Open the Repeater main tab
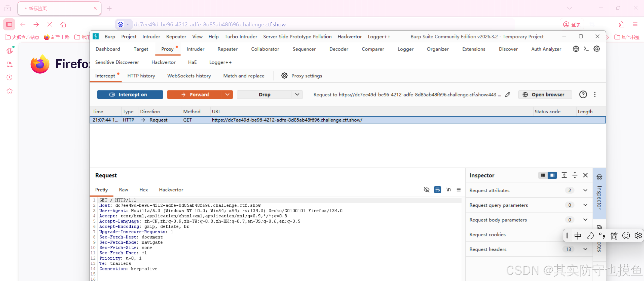This screenshot has height=281, width=644. [x=227, y=49]
